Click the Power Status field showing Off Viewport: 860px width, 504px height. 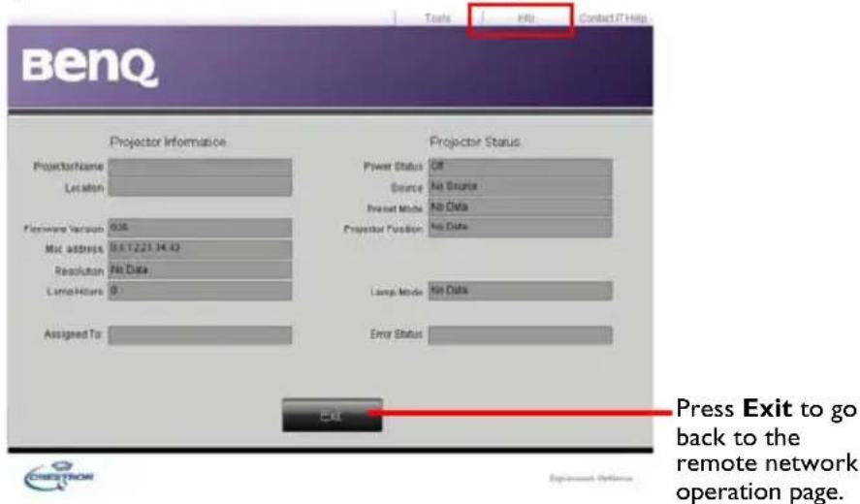tap(520, 167)
